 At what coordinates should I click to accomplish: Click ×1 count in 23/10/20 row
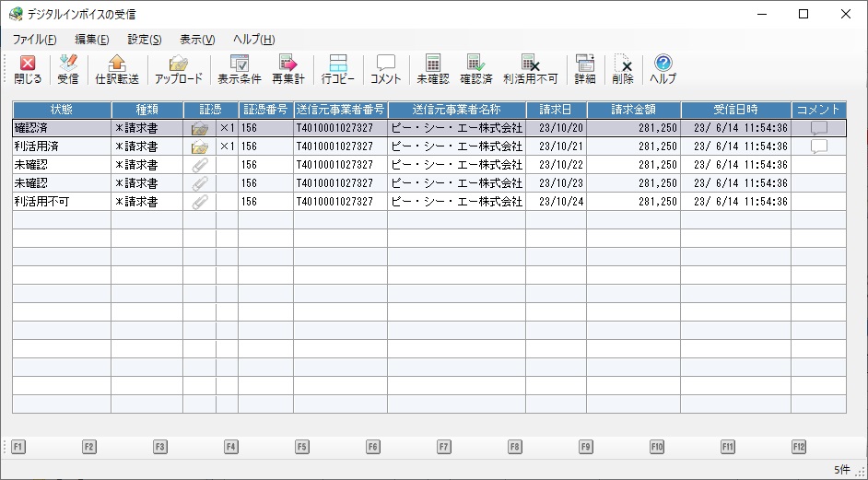point(227,128)
